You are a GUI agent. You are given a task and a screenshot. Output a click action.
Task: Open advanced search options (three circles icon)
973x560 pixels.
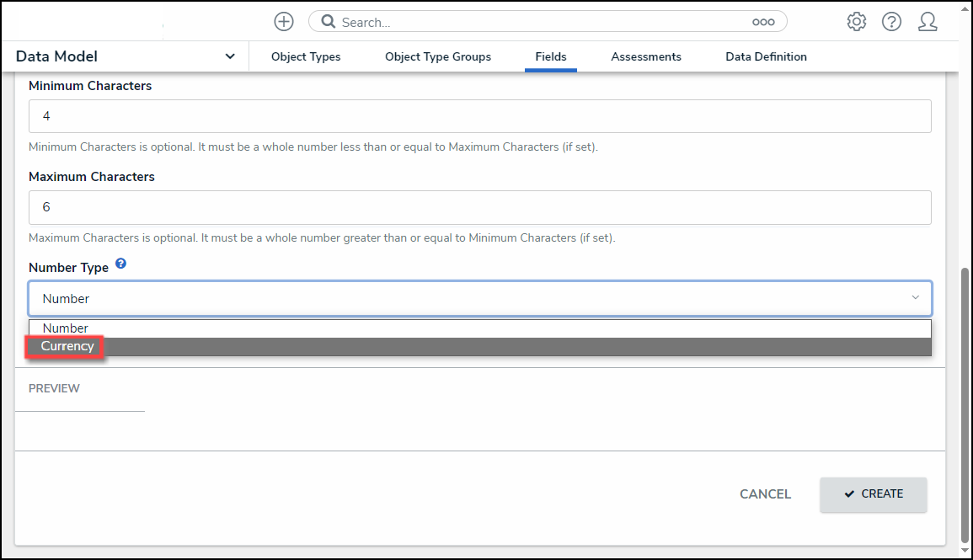[x=762, y=23]
